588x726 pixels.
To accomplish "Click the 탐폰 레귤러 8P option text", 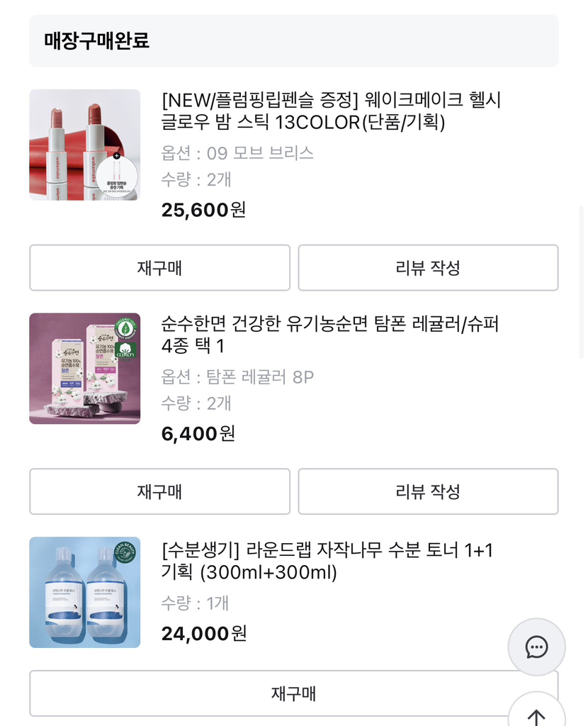I will [x=237, y=377].
